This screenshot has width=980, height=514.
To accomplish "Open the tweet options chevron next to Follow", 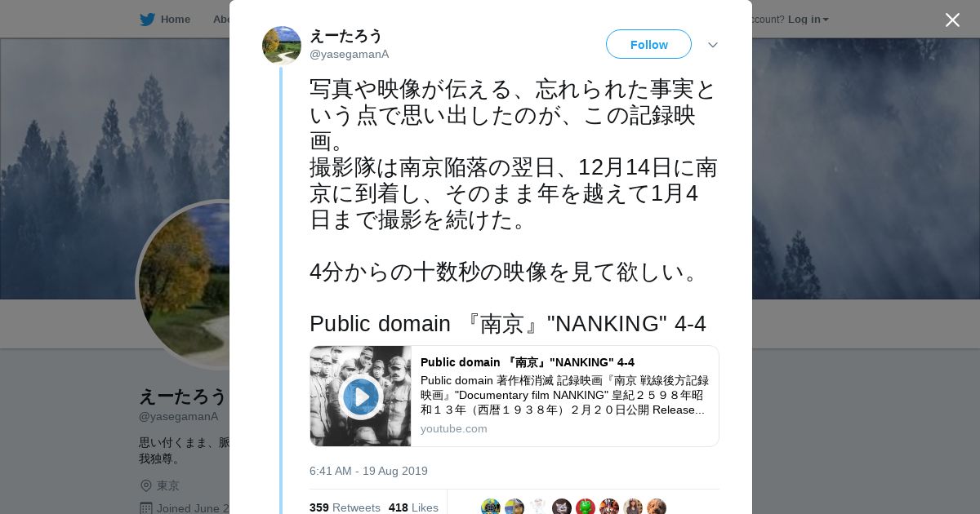I will click(713, 45).
